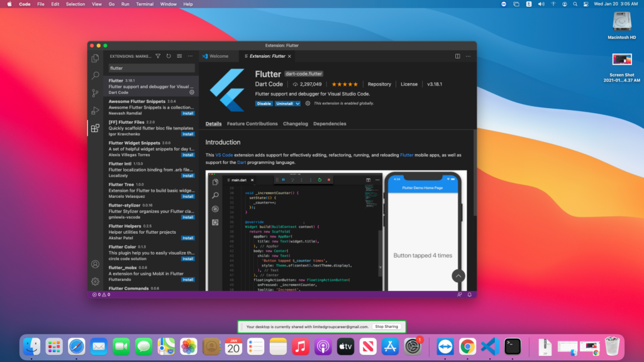Open Accounts icon in activity bar
This screenshot has height=362, width=644.
click(96, 265)
